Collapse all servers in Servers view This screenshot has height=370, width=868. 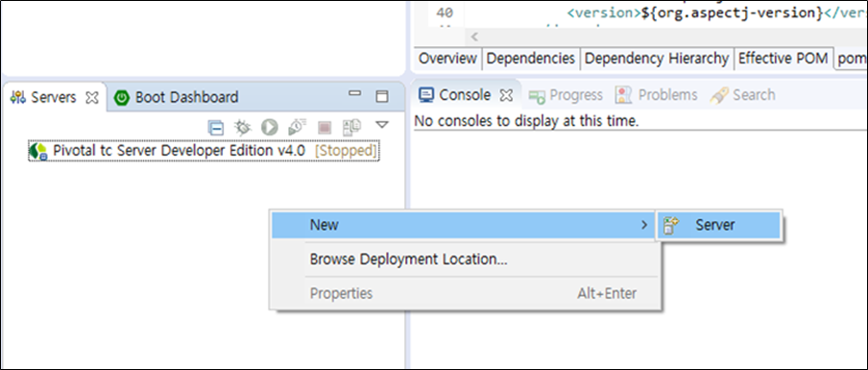(215, 128)
